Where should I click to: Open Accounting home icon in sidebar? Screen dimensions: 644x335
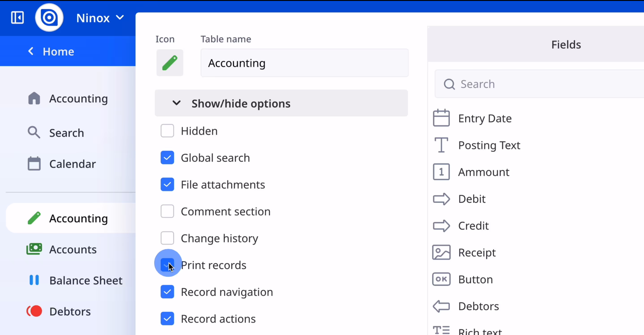click(34, 98)
